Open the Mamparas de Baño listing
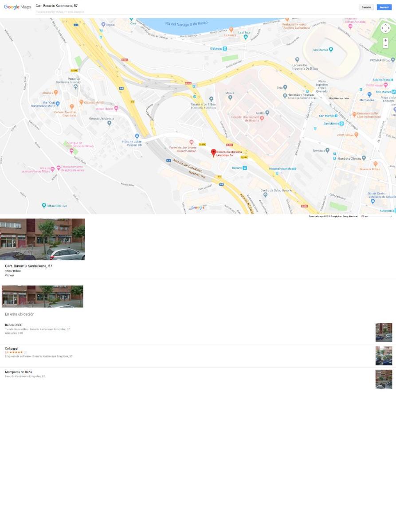This screenshot has width=396, height=532. (19, 372)
